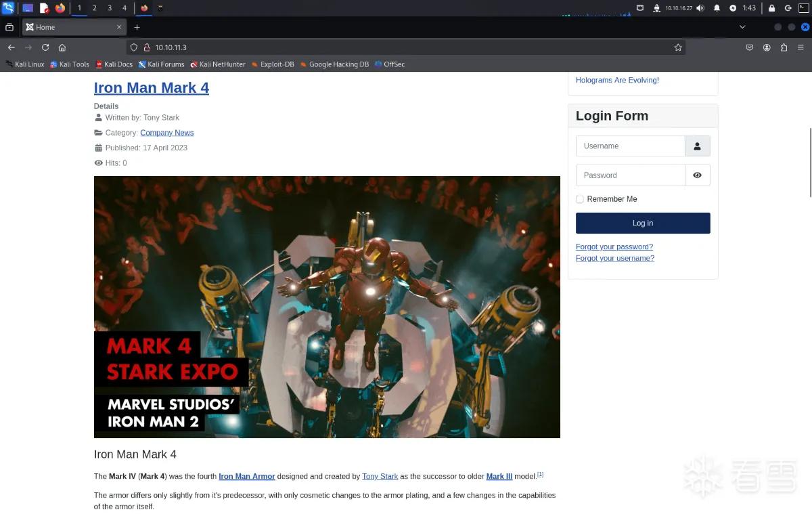Switch to workspace 4

point(125,8)
